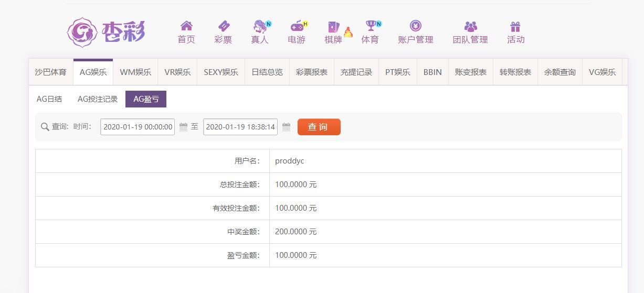Click the 总投注金额 value 100.0000 元
The height and width of the screenshot is (293, 644).
click(296, 185)
